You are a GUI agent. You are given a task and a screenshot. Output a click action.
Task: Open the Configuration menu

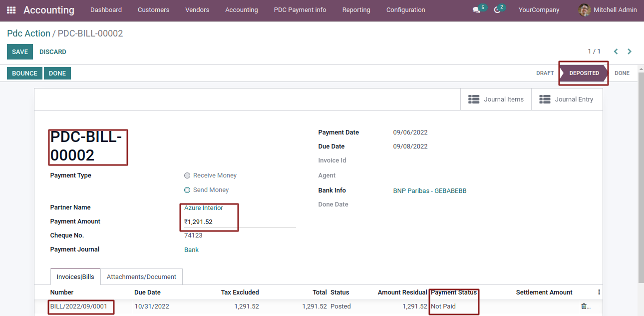click(x=406, y=10)
